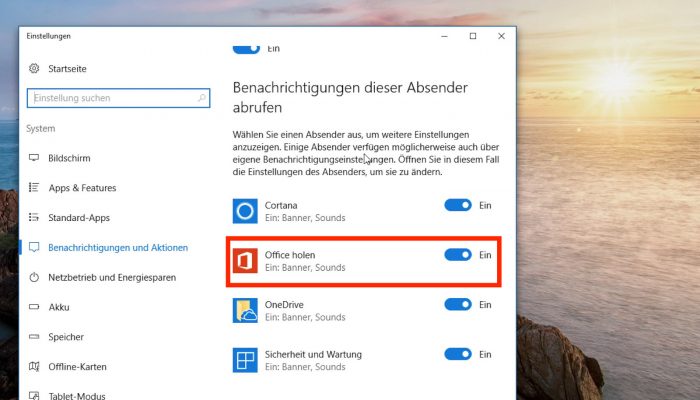Click the Standard-Apps icon
700x400 pixels.
click(34, 217)
